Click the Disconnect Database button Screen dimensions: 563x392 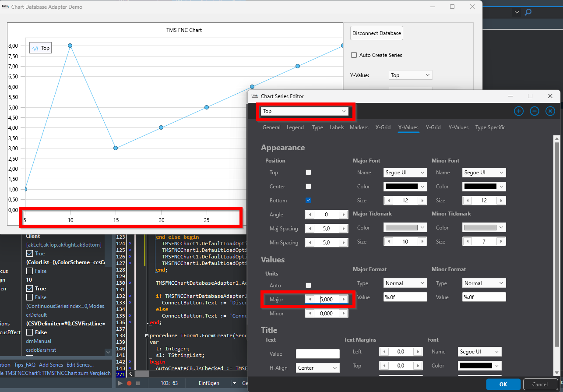click(x=377, y=33)
